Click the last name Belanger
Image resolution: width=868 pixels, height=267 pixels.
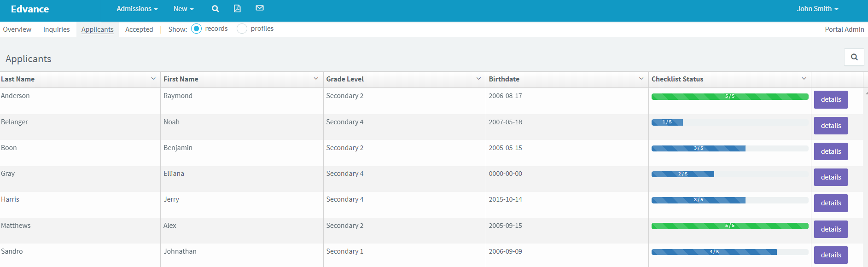14,122
